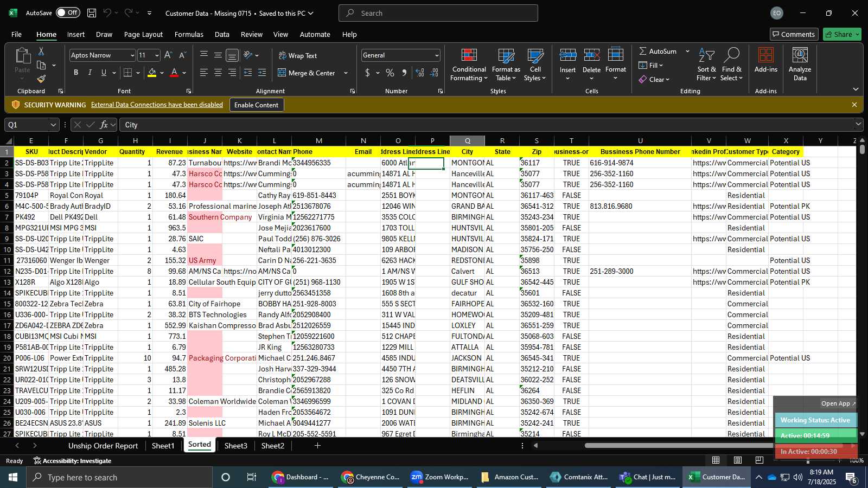This screenshot has height=488, width=868.
Task: Click the Undo arrow icon
Action: [x=107, y=13]
